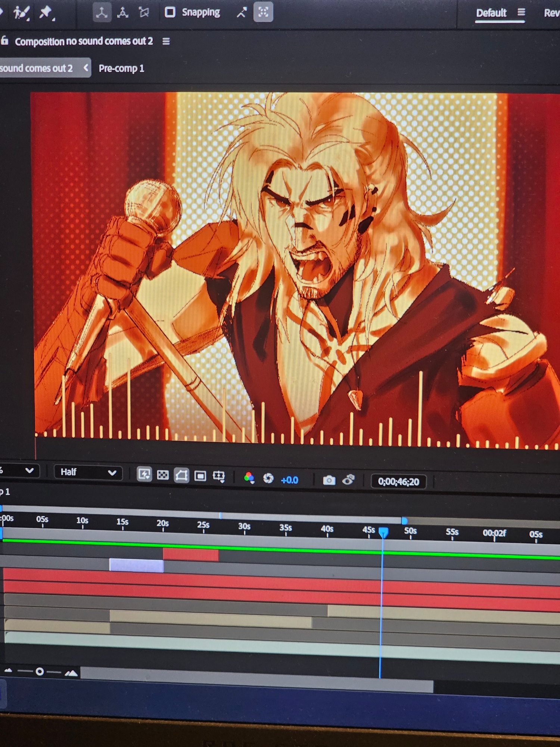Image resolution: width=560 pixels, height=747 pixels.
Task: Click the Local Axis mode icon
Action: (x=102, y=12)
